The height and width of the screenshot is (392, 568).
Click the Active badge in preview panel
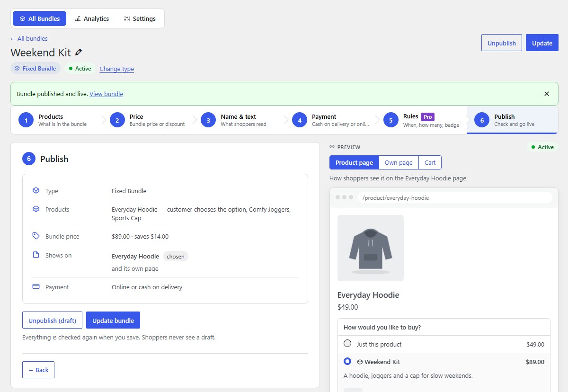coord(542,147)
